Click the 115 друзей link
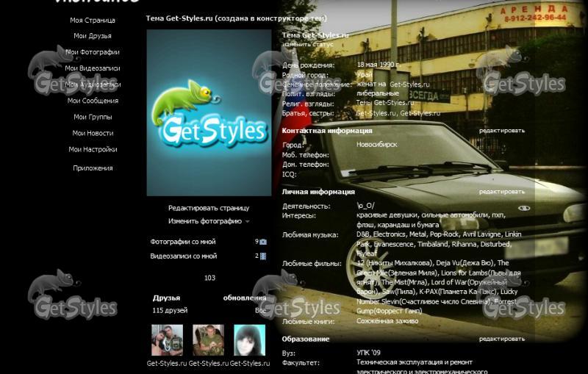 coord(170,311)
